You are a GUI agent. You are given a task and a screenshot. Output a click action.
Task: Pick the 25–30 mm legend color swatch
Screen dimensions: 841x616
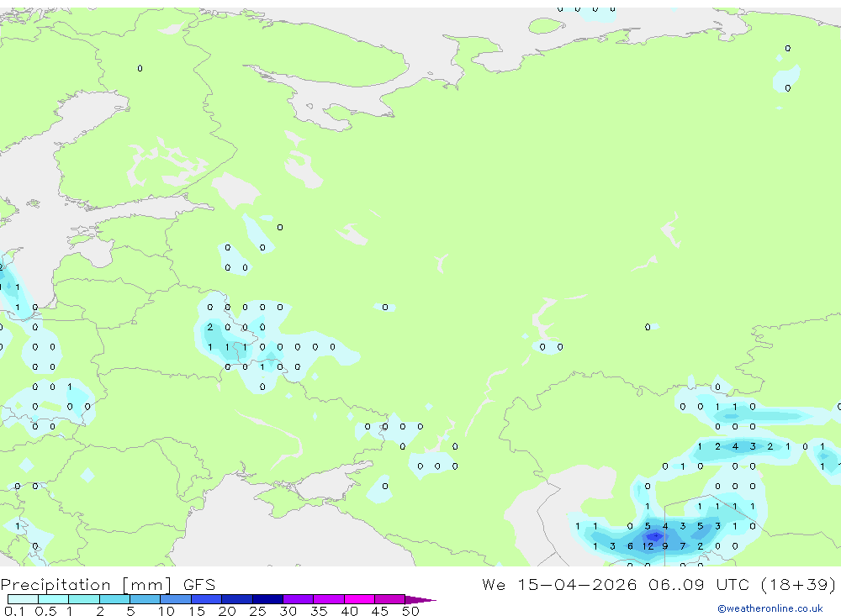(x=267, y=599)
